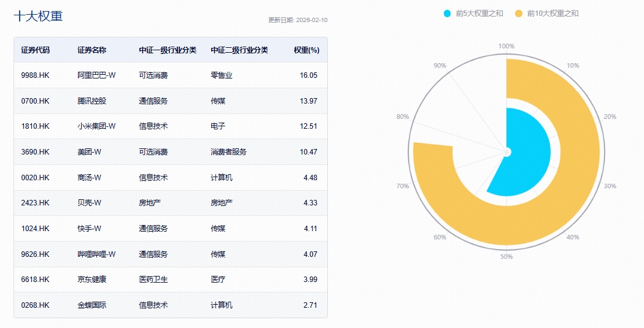Viewport: 644px width, 328px height.
Task: Click the 中证一级行业分类 column header
Action: tap(168, 50)
